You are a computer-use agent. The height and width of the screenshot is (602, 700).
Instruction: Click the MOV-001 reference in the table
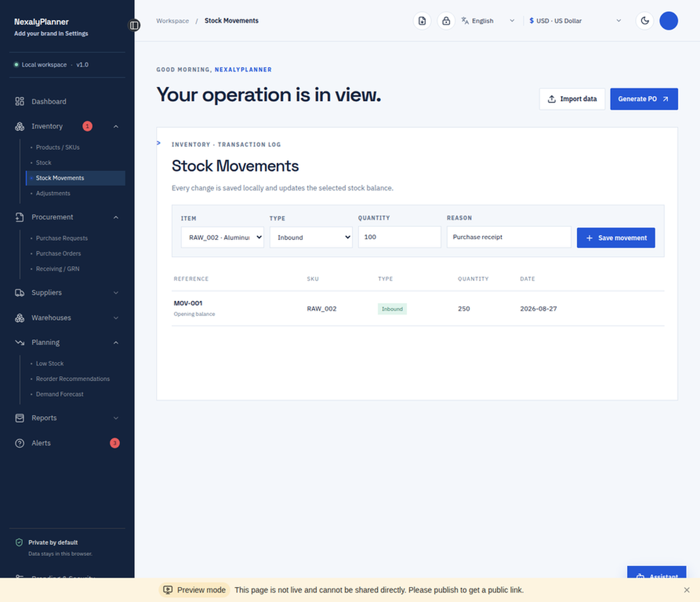[188, 303]
